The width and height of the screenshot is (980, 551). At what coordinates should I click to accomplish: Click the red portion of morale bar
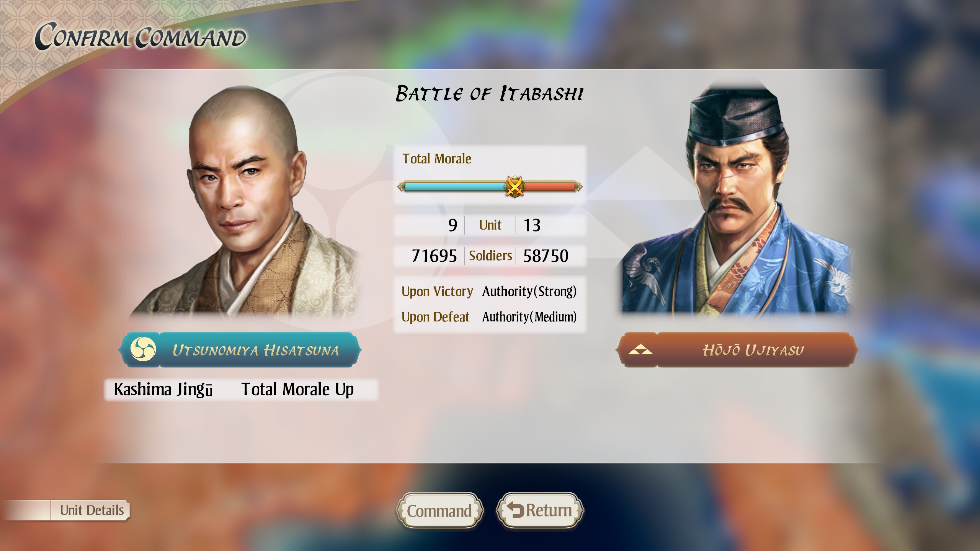(x=550, y=187)
